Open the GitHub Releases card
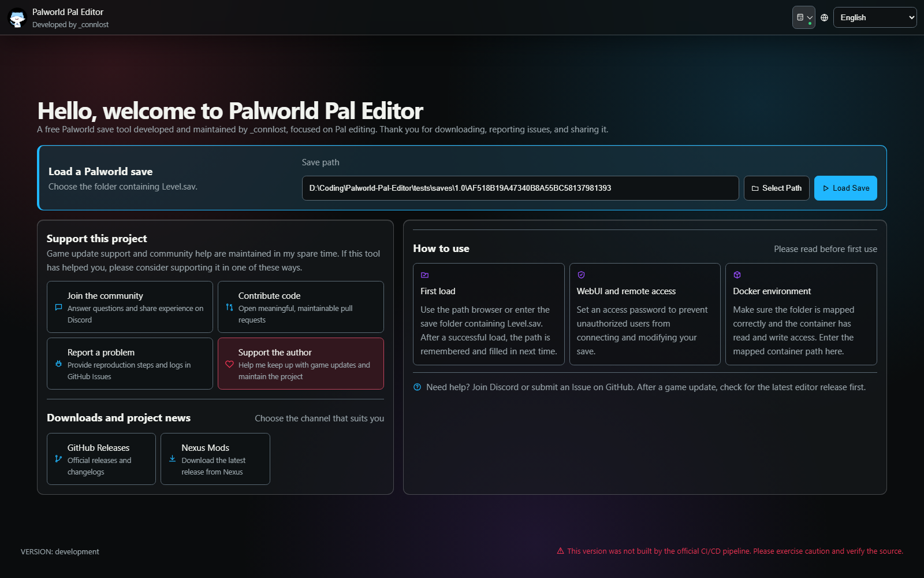The width and height of the screenshot is (924, 578). (101, 459)
